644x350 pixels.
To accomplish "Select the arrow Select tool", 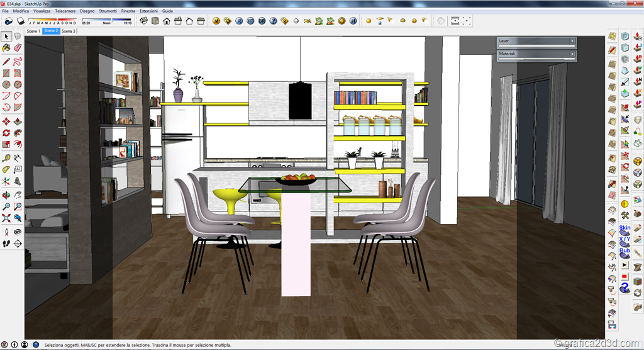I will 6,36.
